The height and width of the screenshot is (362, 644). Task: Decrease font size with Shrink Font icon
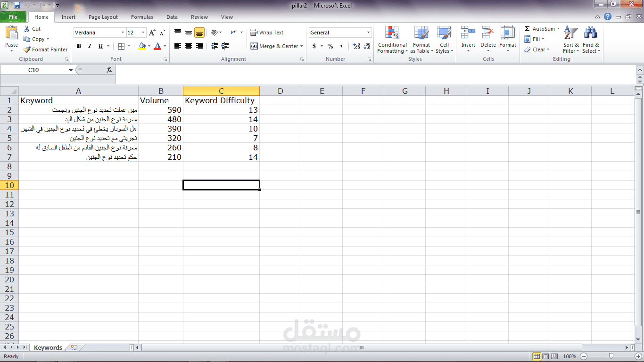tap(162, 33)
